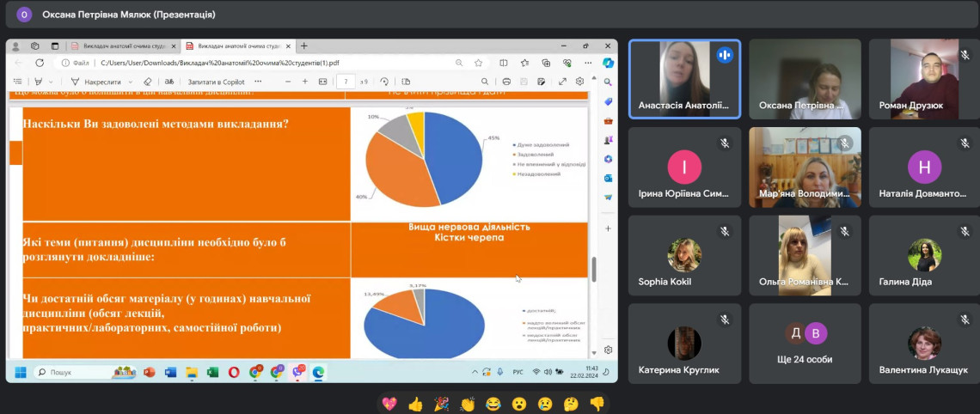Open Opera browser from the taskbar
This screenshot has width=980, height=414.
(x=234, y=372)
